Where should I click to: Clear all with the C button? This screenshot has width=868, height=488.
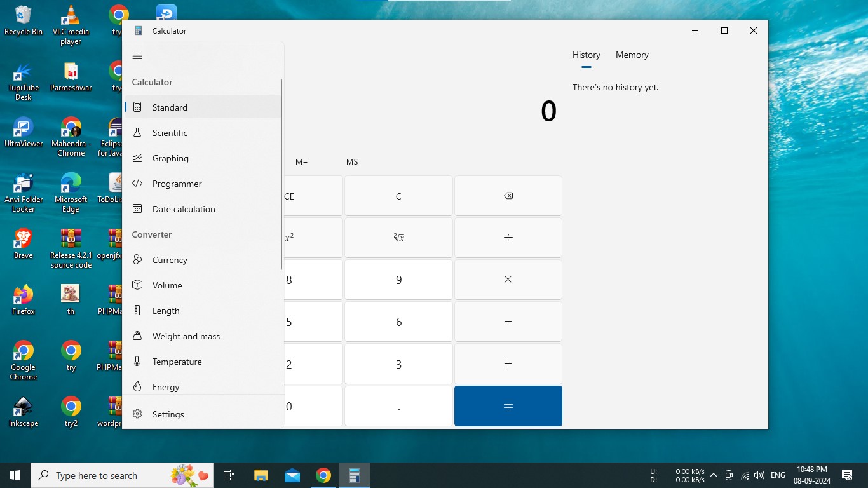[398, 196]
